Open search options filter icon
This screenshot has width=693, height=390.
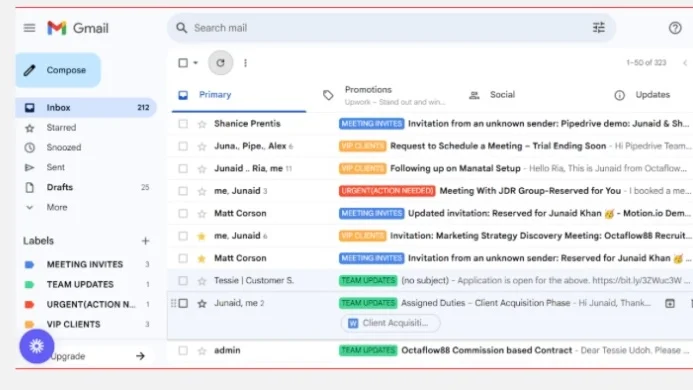(x=598, y=28)
